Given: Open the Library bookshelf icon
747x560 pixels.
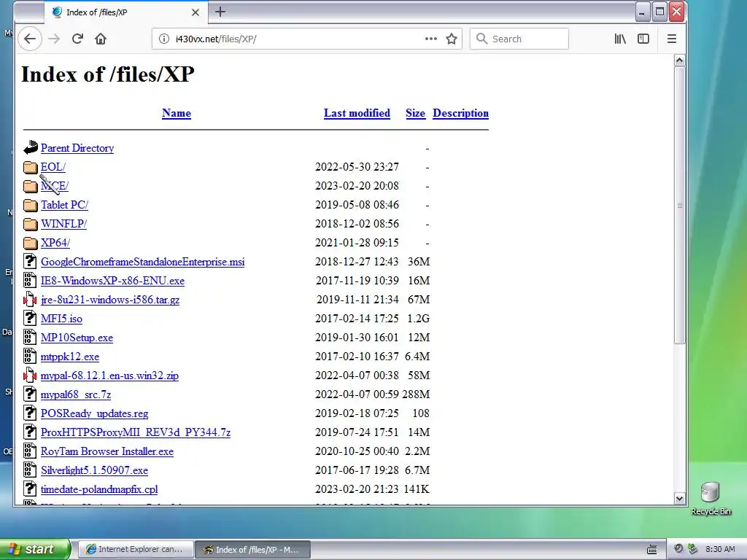Looking at the screenshot, I should pyautogui.click(x=620, y=39).
